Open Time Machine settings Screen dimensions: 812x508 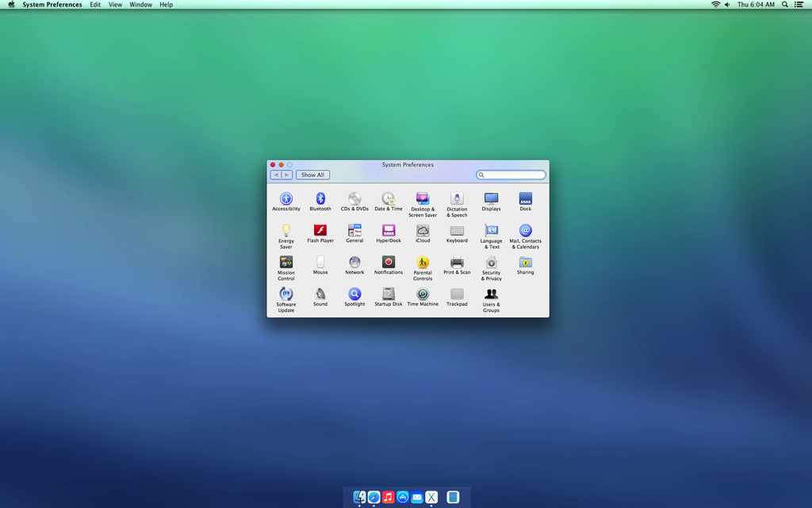pyautogui.click(x=423, y=294)
